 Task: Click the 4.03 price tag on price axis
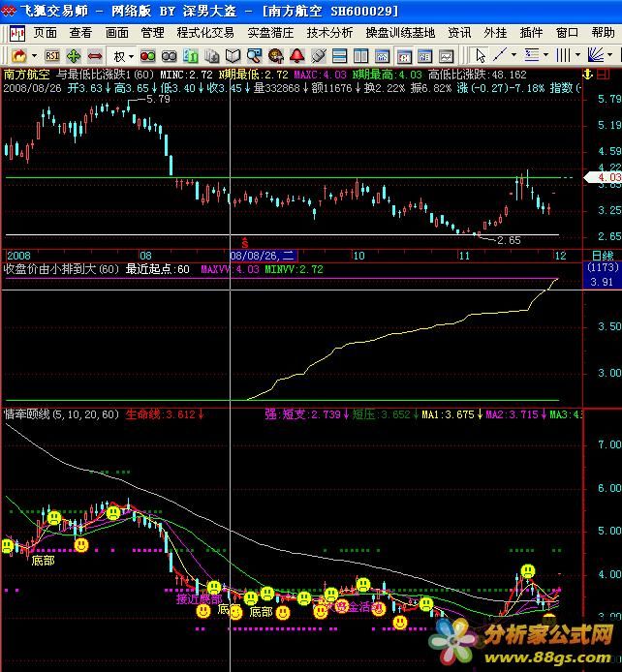tap(604, 177)
